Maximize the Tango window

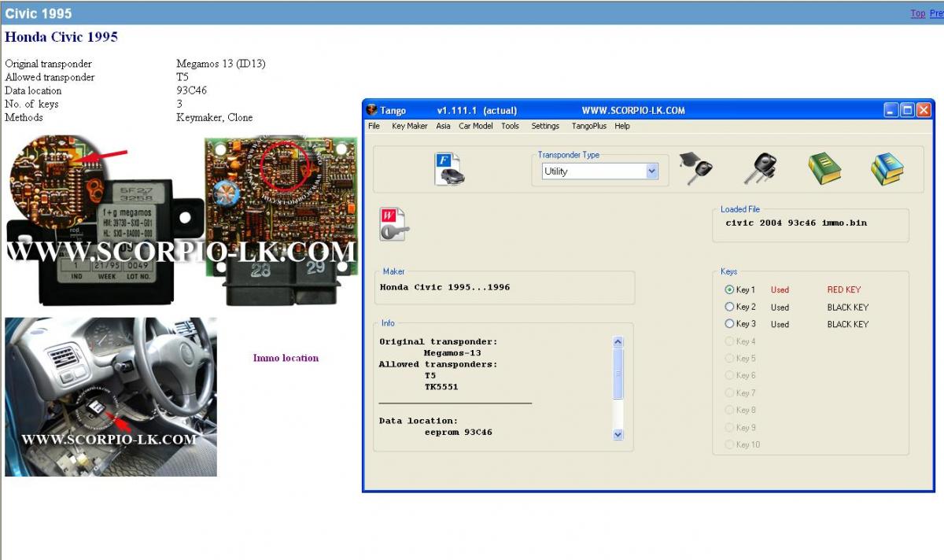click(x=907, y=110)
